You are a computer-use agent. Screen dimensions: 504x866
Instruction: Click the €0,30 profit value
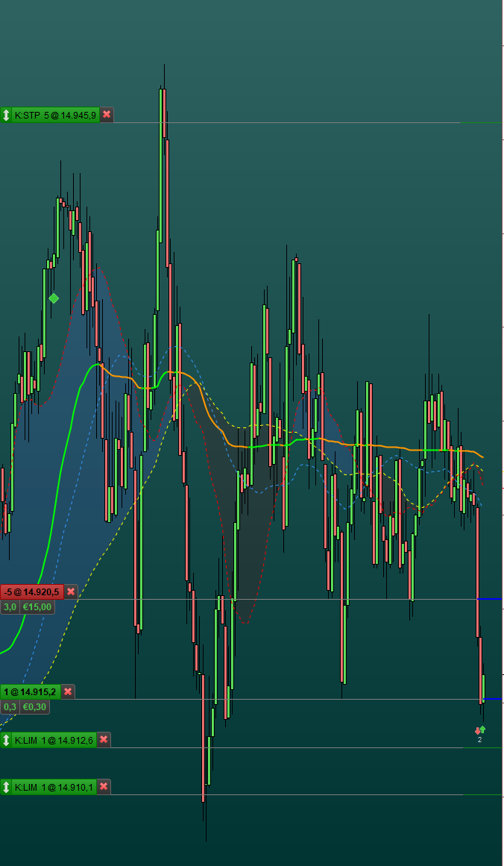point(35,706)
